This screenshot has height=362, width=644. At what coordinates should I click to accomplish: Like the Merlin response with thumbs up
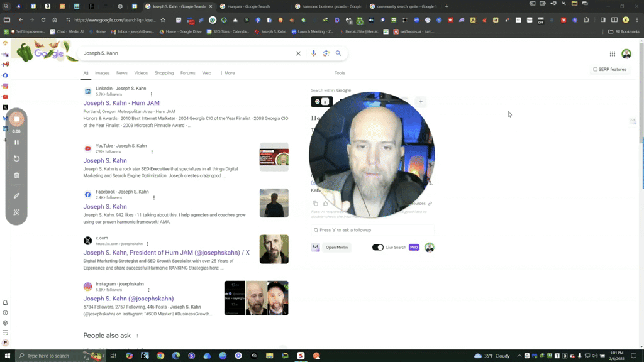pyautogui.click(x=326, y=204)
